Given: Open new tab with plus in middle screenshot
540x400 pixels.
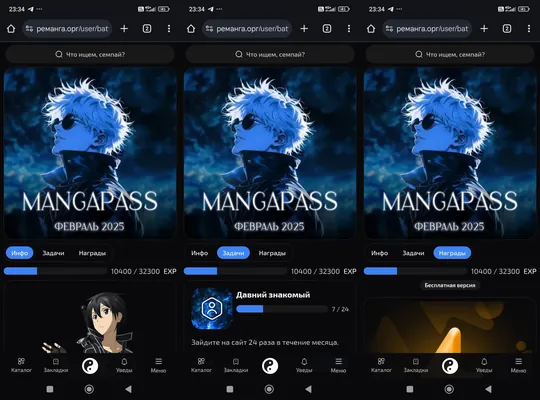Looking at the screenshot, I should (x=304, y=29).
